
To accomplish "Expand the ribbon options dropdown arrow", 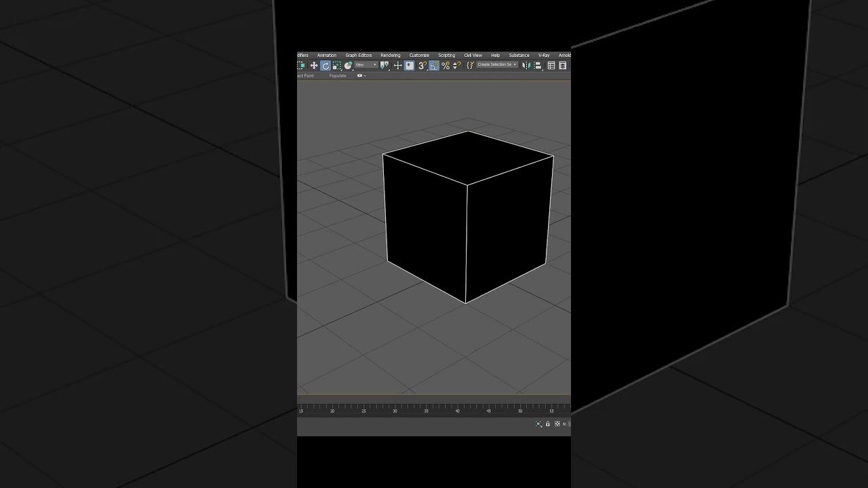I will 365,76.
